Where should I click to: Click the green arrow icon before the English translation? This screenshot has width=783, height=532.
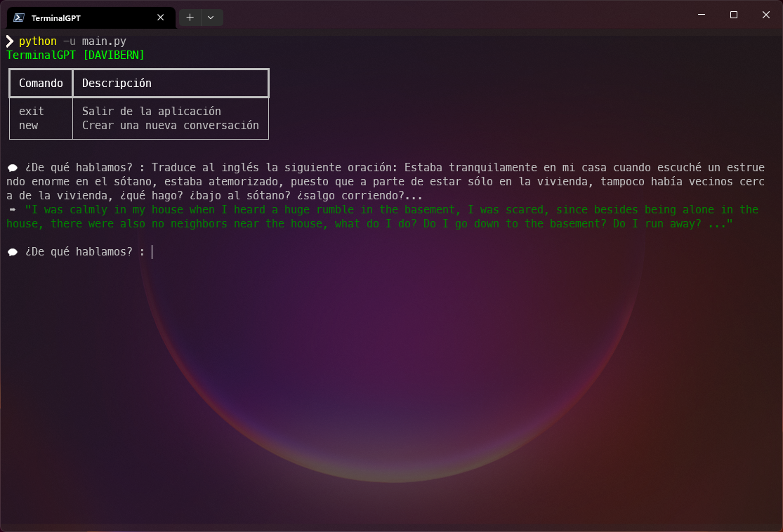[12, 209]
